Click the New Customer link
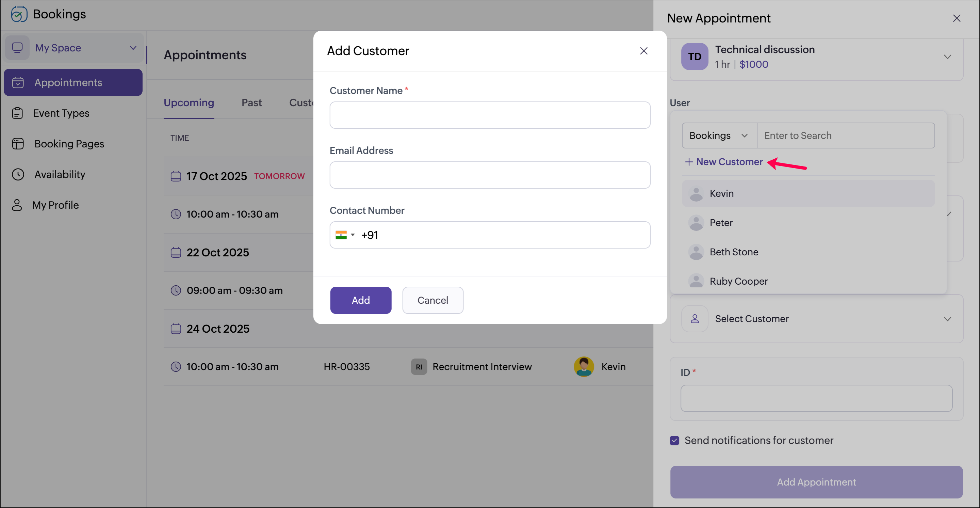Image resolution: width=980 pixels, height=508 pixels. (x=724, y=162)
